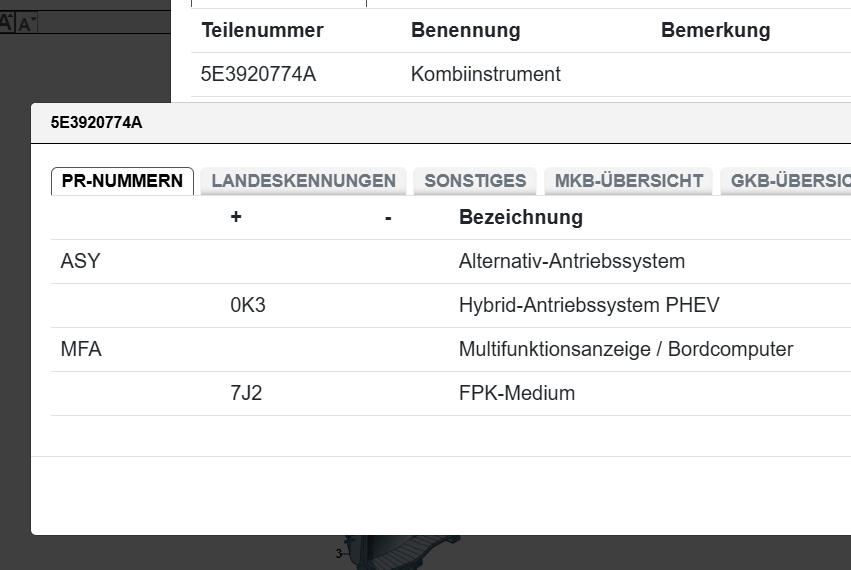Click callout number 3 in the diagram
This screenshot has height=570, width=851.
[x=338, y=553]
